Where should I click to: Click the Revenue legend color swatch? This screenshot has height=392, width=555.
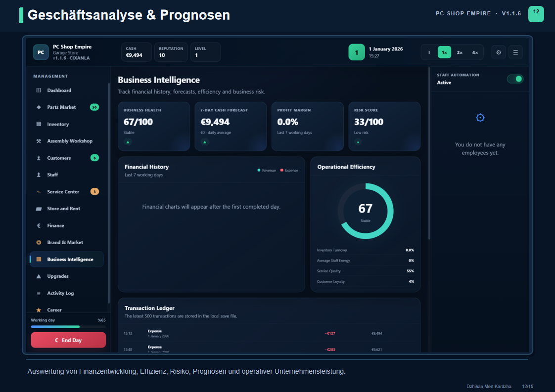point(259,170)
